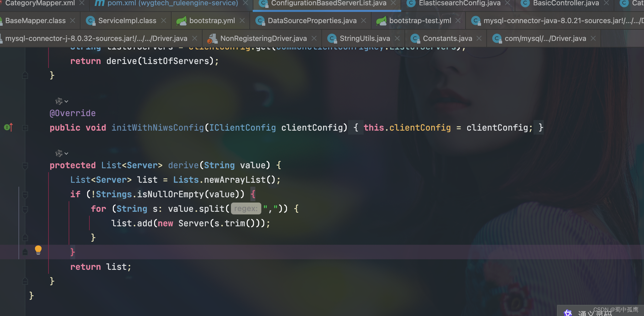Click the Spring leaf icon on bootstrap-test.yml tab
This screenshot has width=644, height=316.
point(382,20)
